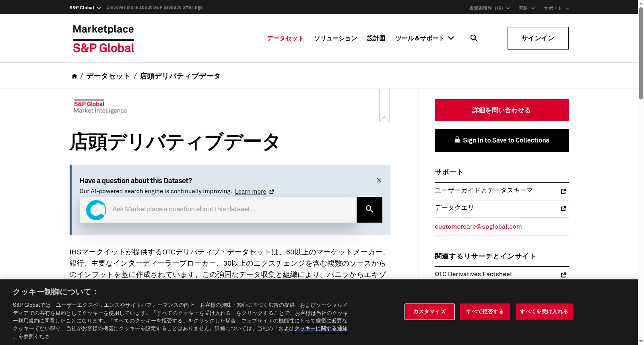The width and height of the screenshot is (644, 345).
Task: Click the サインイン button
Action: pos(538,38)
